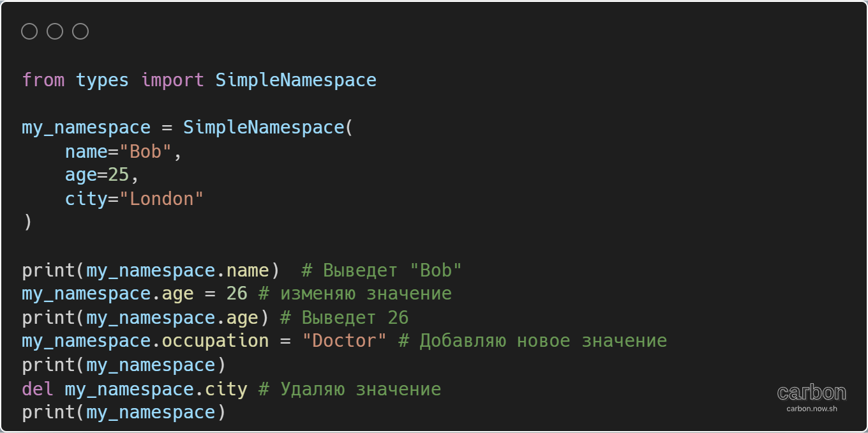The height and width of the screenshot is (433, 868).
Task: Click SimpleNamespace in the import line
Action: coord(296,80)
